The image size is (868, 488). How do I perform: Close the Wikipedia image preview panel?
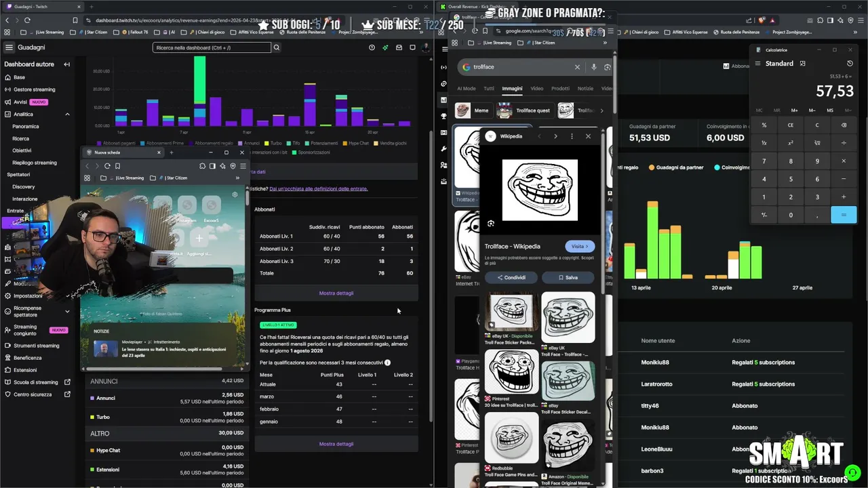point(588,136)
